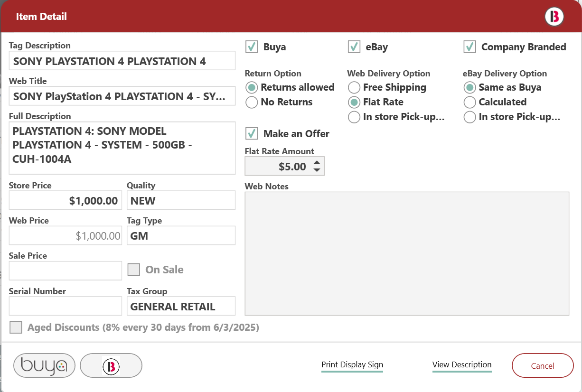The height and width of the screenshot is (392, 582).
Task: Click the Tag Description field
Action: [x=122, y=61]
